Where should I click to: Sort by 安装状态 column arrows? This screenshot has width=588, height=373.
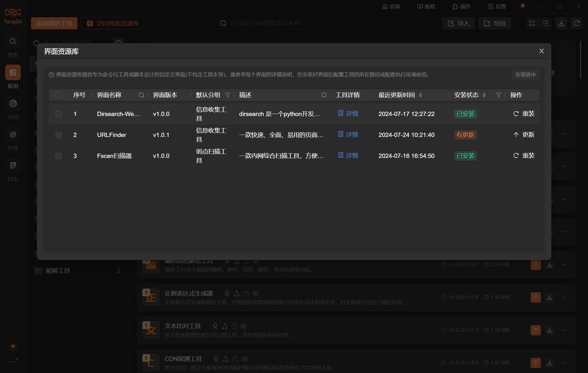[484, 95]
